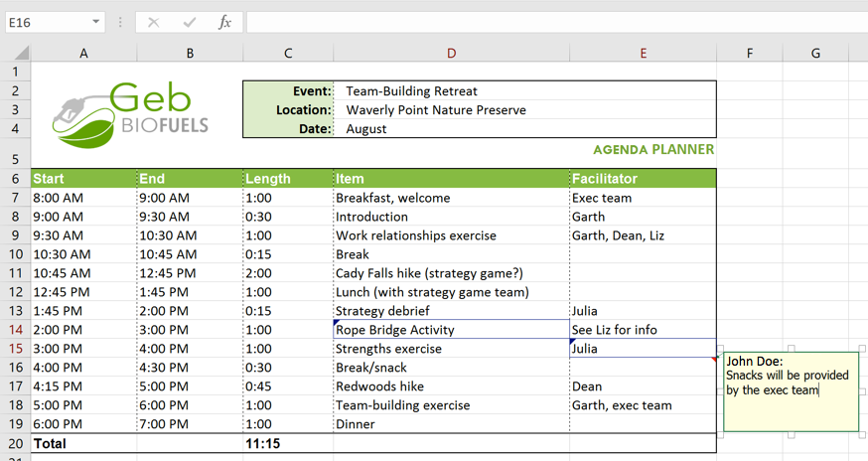
Task: Select the Waverly Point Nature Preserve cell
Action: (x=524, y=110)
